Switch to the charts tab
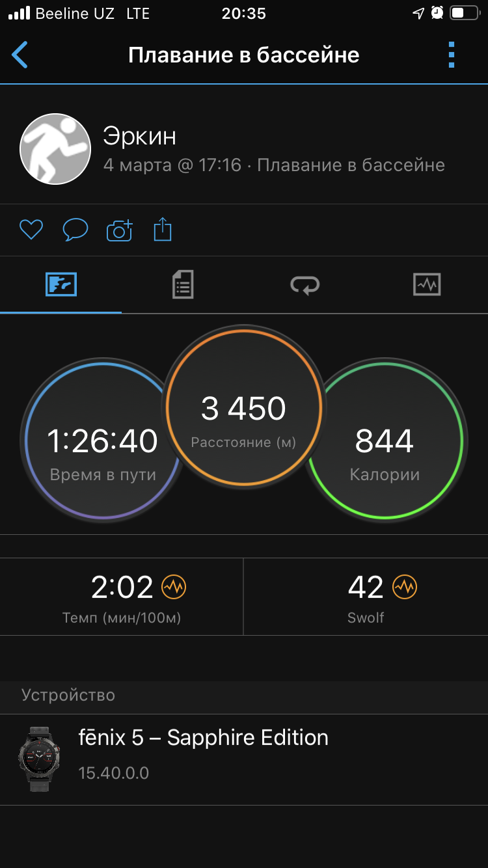This screenshot has width=488, height=868. tap(427, 284)
